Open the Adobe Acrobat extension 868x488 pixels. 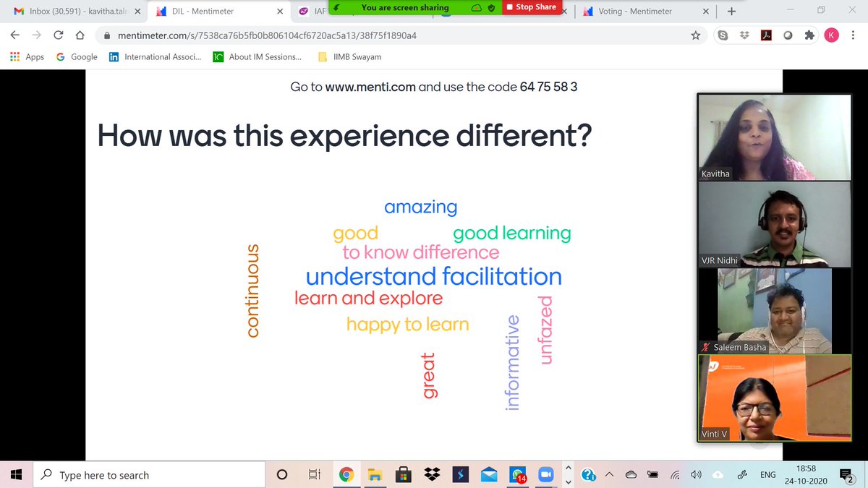click(766, 35)
